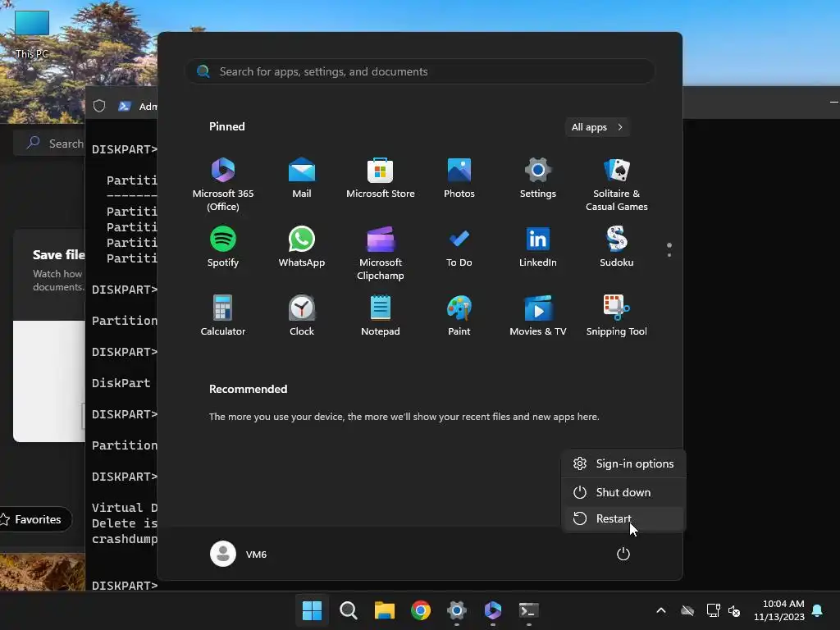Choose Shut down from power menu

(623, 492)
